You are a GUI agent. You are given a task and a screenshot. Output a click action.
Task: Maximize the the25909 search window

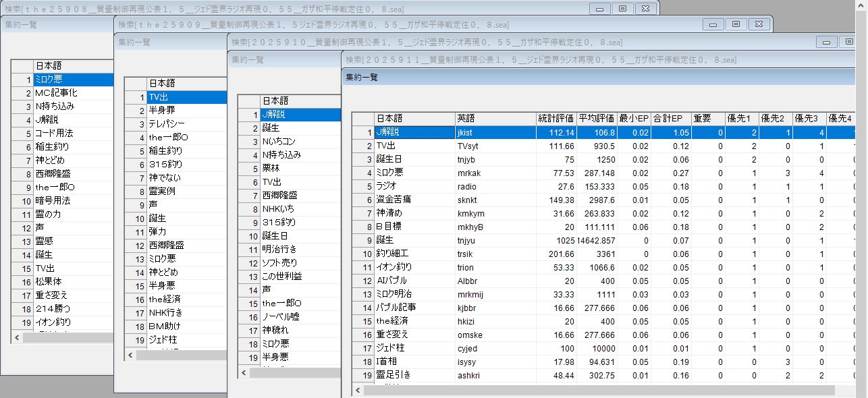point(736,24)
